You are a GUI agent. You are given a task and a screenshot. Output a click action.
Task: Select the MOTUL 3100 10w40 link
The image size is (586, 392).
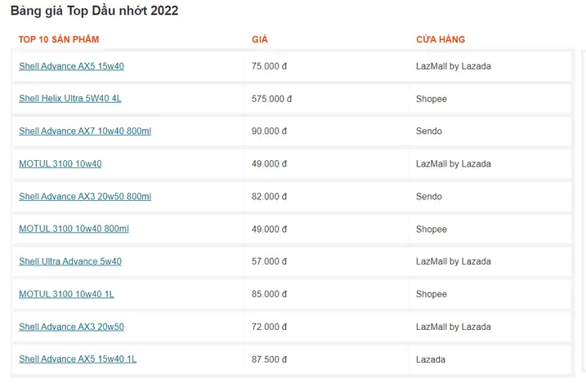click(x=60, y=164)
